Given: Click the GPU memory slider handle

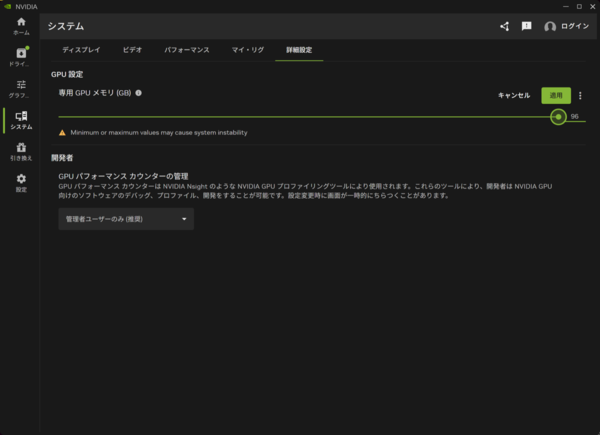Looking at the screenshot, I should (x=558, y=117).
